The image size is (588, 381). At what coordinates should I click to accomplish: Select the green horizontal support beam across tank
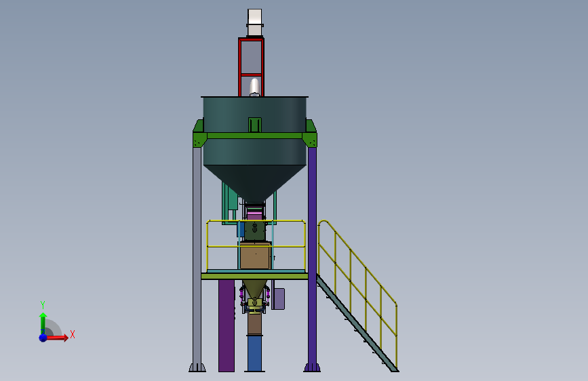(x=254, y=136)
